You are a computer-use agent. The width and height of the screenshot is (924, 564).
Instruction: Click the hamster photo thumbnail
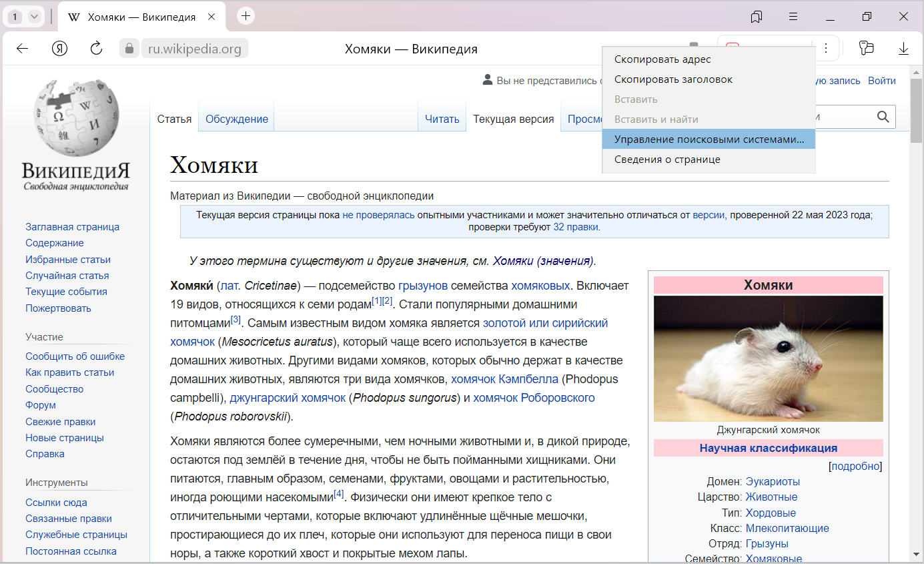pos(768,358)
